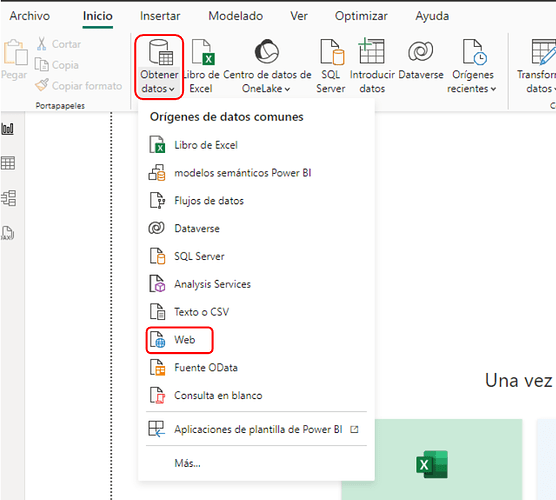
Task: Expand Orígenes recientes dropdown arrow
Action: 493,89
